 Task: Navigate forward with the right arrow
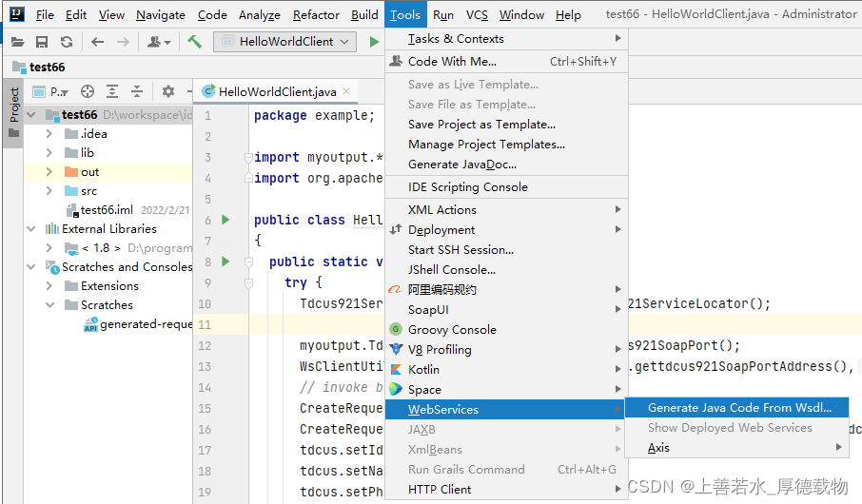click(x=123, y=42)
